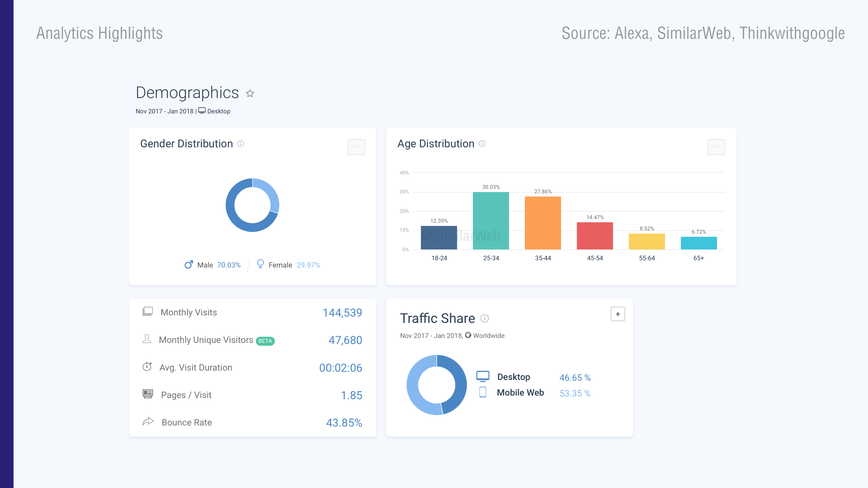Click the Desktop monitor icon in Traffic Share

pyautogui.click(x=483, y=376)
